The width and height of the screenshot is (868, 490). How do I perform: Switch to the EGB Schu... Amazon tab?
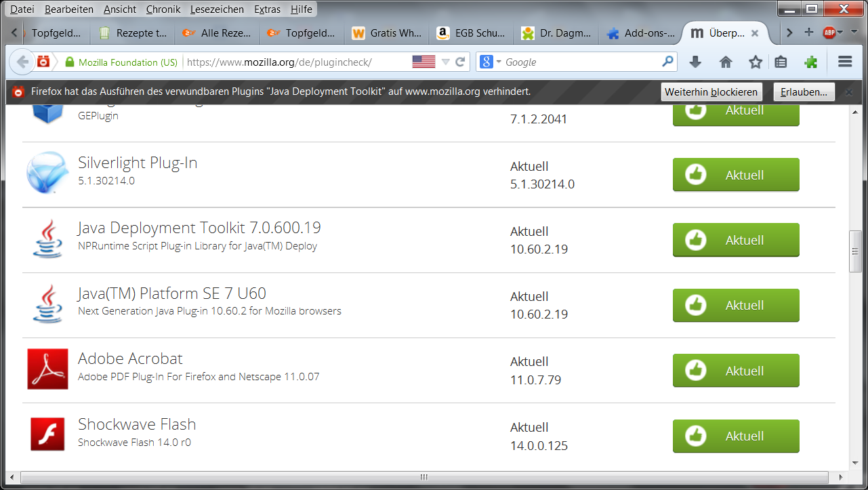coord(472,33)
